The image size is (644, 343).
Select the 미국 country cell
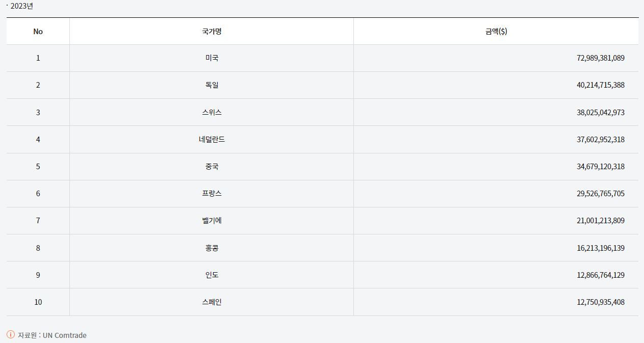(212, 58)
